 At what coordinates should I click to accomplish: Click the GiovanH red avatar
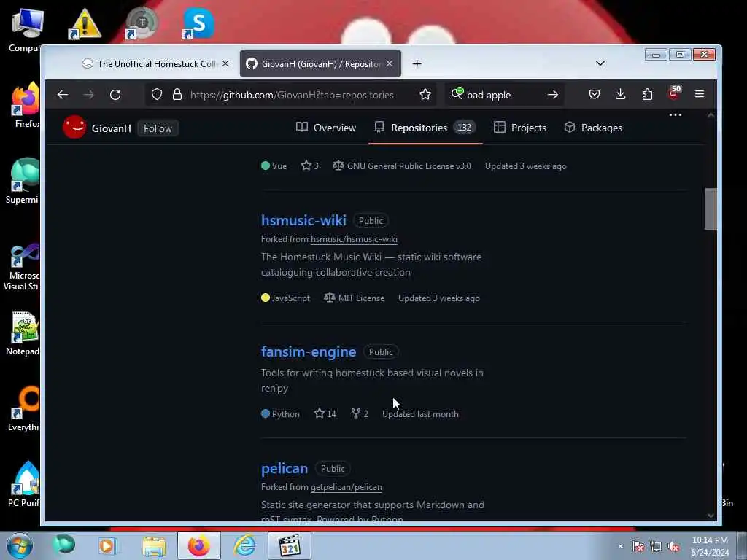74,127
